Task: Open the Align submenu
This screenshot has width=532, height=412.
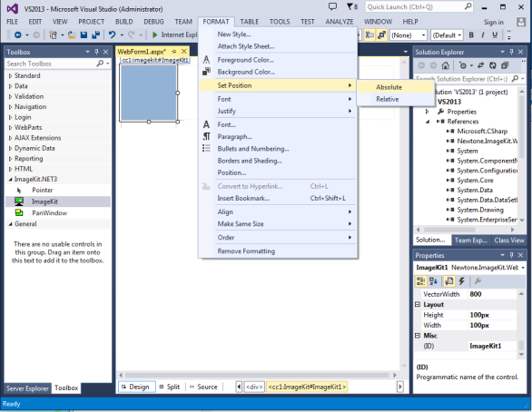Action: [278, 212]
